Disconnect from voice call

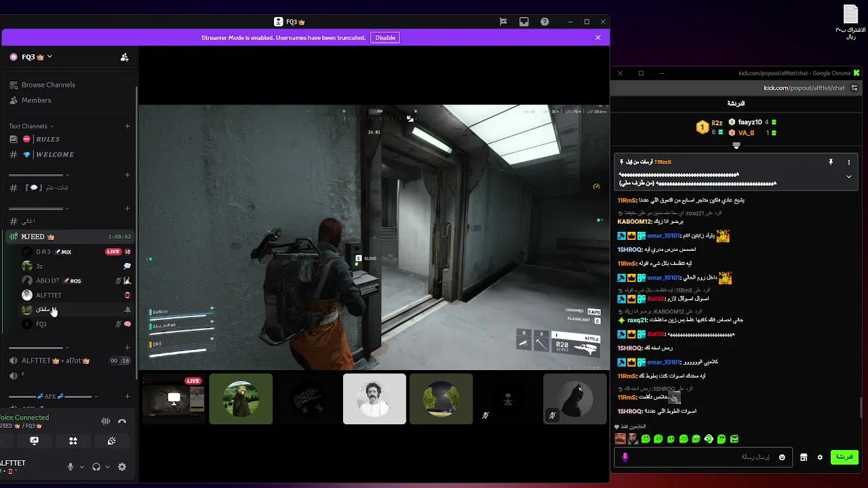(122, 422)
